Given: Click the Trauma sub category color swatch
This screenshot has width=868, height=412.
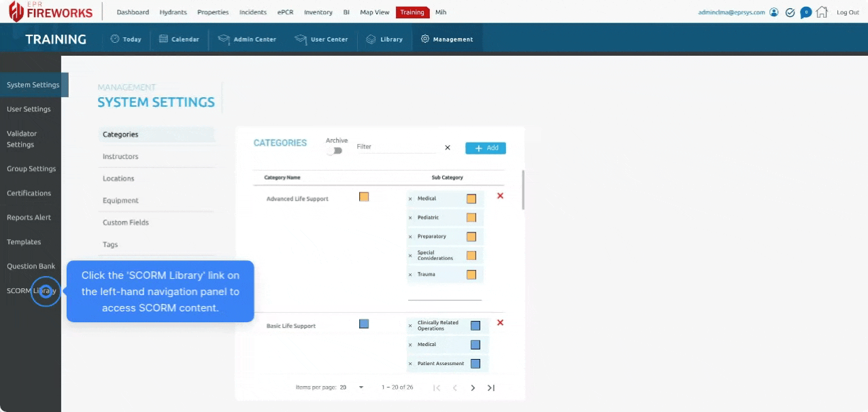Looking at the screenshot, I should (x=471, y=275).
